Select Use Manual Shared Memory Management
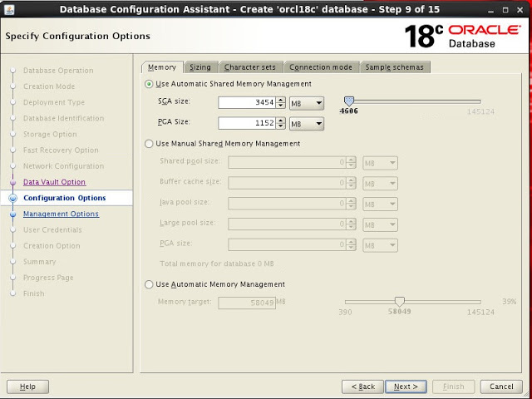The image size is (532, 399). point(150,144)
